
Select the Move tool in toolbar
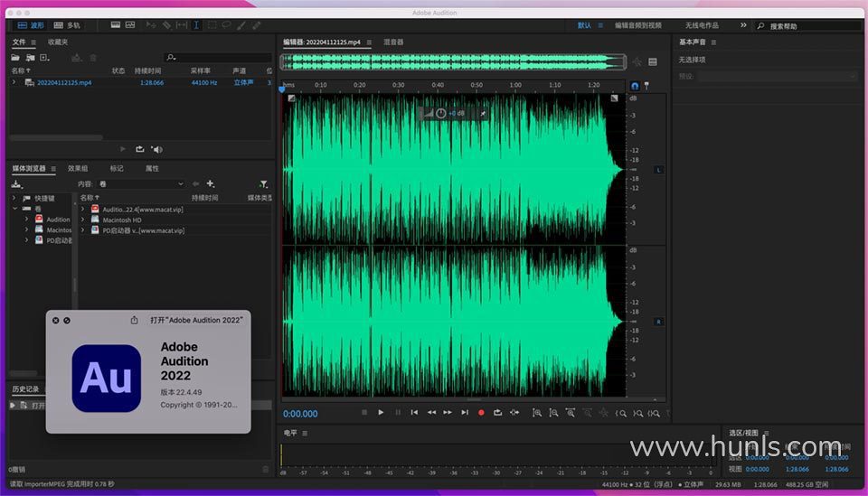click(x=151, y=25)
